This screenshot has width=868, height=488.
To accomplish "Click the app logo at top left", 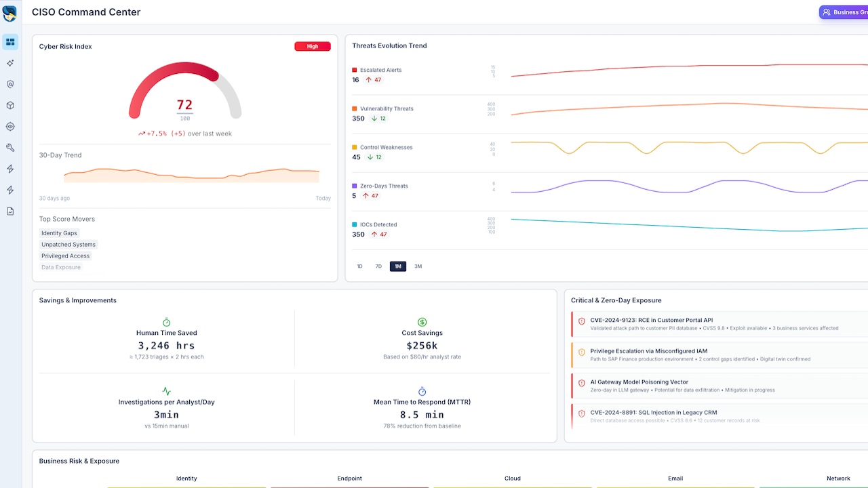I will 9,13.
